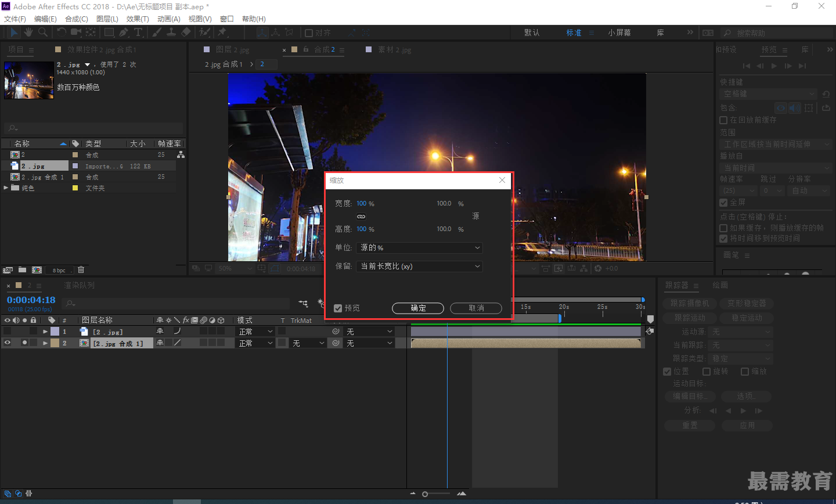Select the Zoom magnifier tool

tap(43, 33)
